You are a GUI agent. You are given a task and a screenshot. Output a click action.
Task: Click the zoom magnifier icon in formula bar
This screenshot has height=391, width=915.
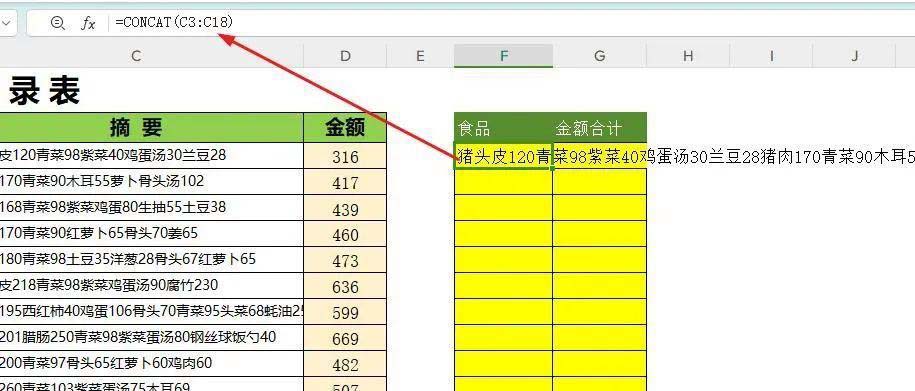(57, 23)
